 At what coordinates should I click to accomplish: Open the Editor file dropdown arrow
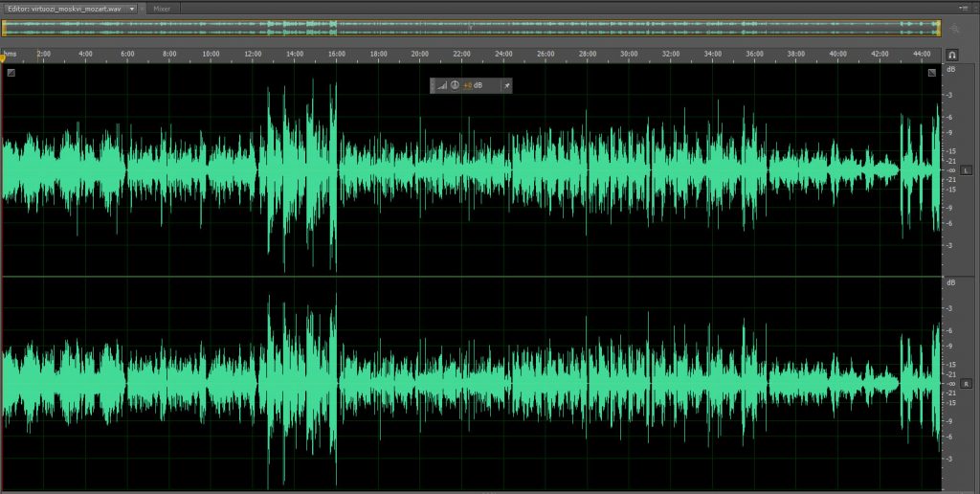tap(131, 9)
